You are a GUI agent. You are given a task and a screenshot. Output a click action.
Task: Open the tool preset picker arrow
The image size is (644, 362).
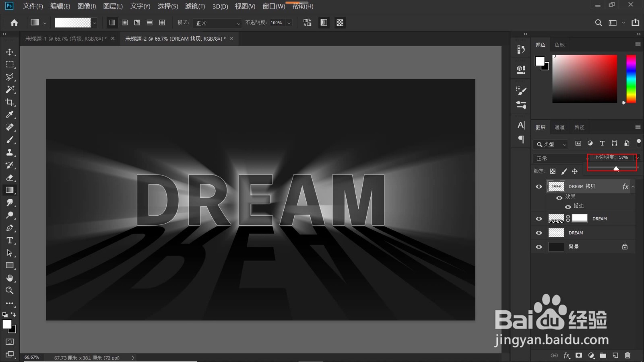(x=45, y=23)
